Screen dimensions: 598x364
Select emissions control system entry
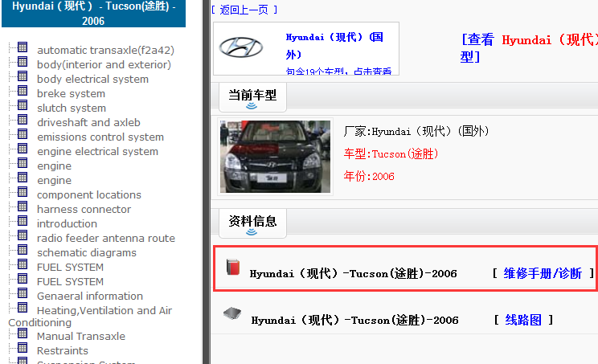(x=100, y=137)
